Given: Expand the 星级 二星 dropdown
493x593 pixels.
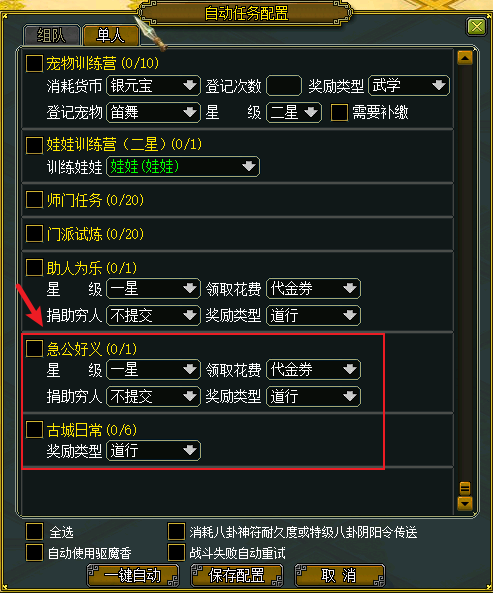Looking at the screenshot, I should click(x=294, y=112).
